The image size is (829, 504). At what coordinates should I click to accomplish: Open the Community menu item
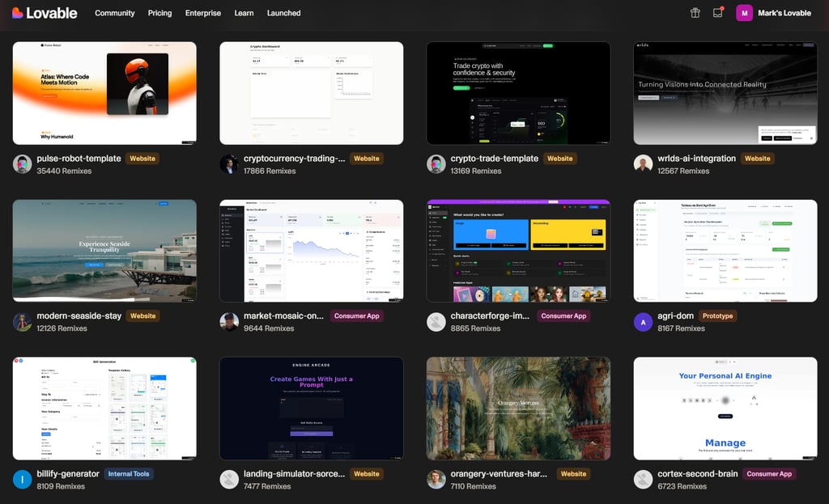point(115,13)
